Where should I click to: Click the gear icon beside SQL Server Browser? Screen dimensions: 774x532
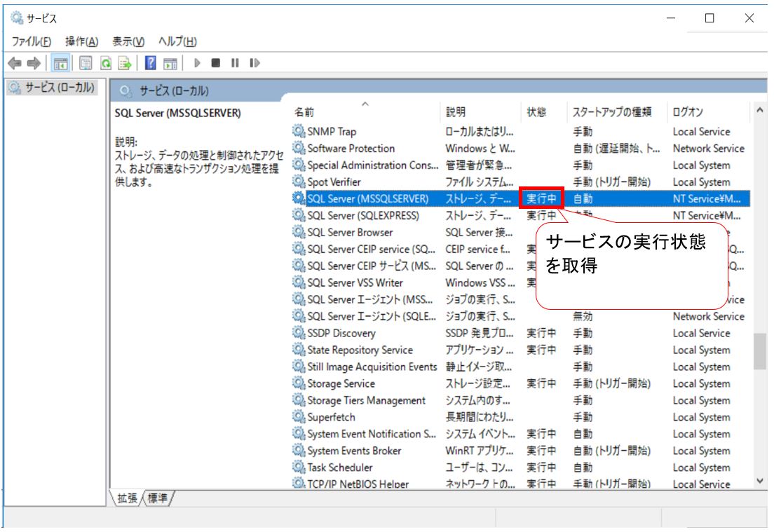pyautogui.click(x=299, y=232)
